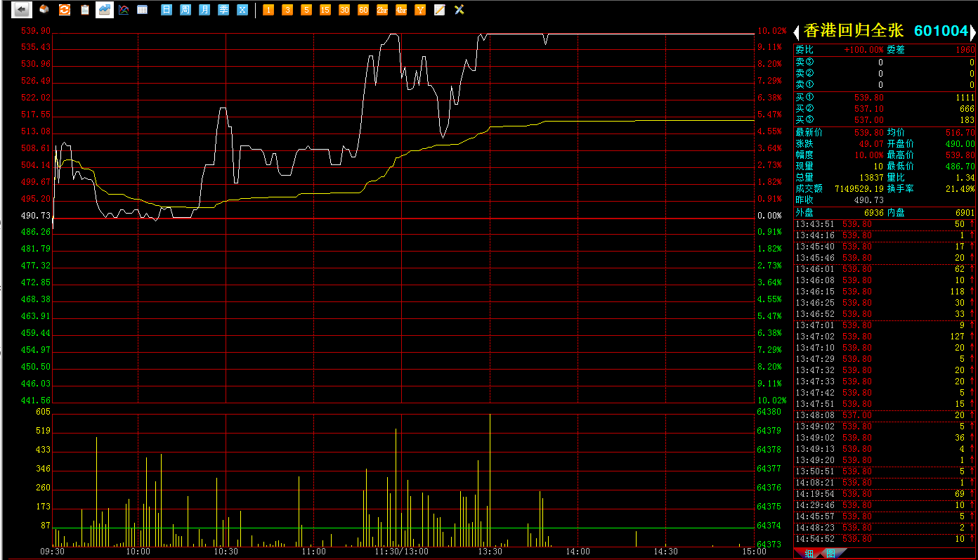Click the stock code 601004
Image resolution: width=978 pixels, height=560 pixels.
coord(941,31)
